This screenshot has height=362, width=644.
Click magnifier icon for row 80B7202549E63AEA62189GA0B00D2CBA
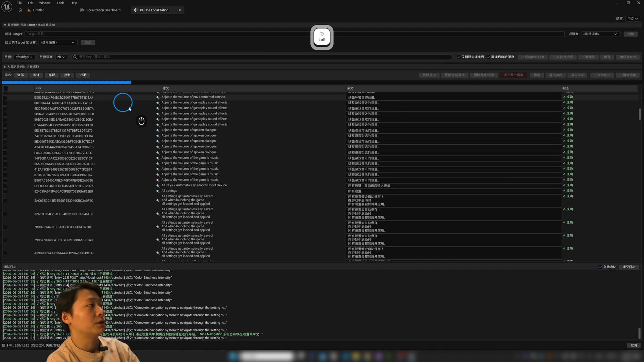pos(158,119)
